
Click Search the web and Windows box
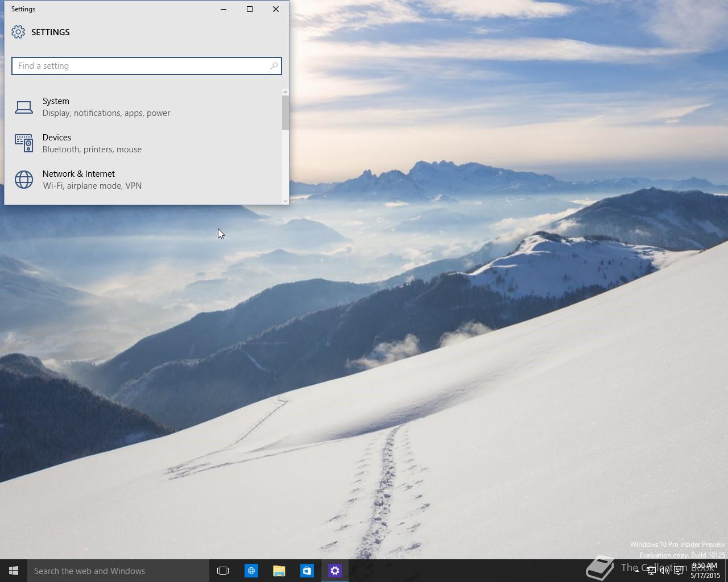coord(118,571)
